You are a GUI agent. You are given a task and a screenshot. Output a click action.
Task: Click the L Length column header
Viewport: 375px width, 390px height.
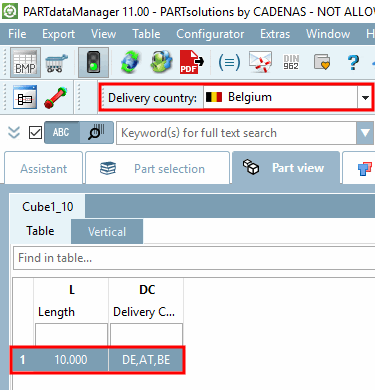(x=71, y=300)
